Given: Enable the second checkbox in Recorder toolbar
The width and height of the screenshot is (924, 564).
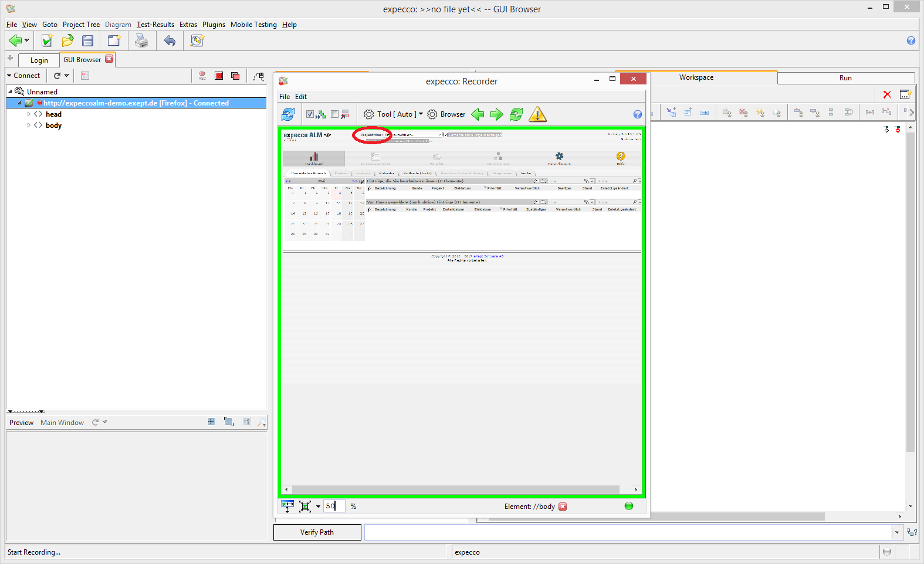Looking at the screenshot, I should pyautogui.click(x=334, y=114).
